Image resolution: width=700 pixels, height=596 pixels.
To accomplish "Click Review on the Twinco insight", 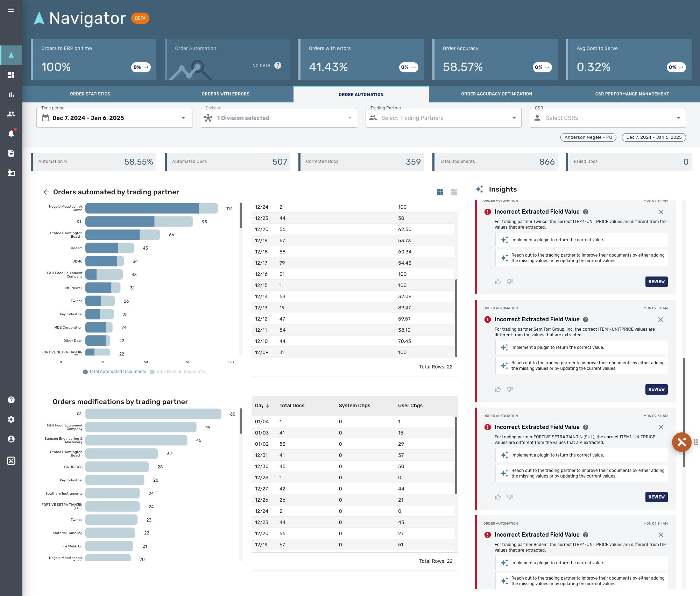I will 656,282.
